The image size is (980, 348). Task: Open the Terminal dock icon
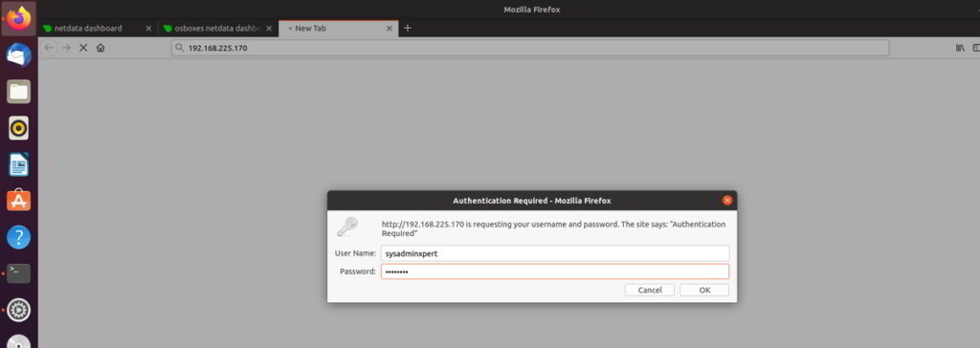[x=19, y=273]
